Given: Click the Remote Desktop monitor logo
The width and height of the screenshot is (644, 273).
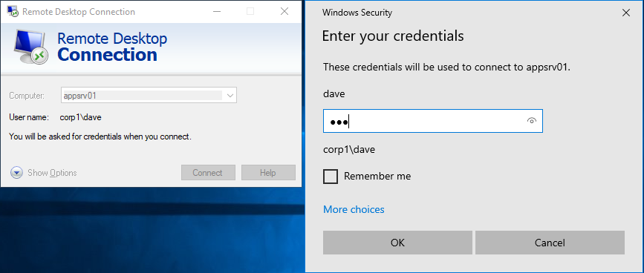Looking at the screenshot, I should [x=31, y=47].
